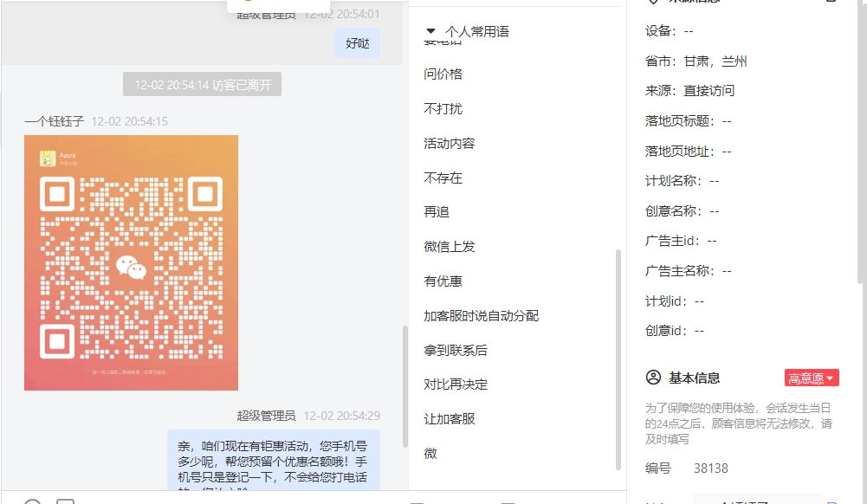Insert the 加客服时说自动分配 quick phrase
The height and width of the screenshot is (504, 867).
(481, 315)
